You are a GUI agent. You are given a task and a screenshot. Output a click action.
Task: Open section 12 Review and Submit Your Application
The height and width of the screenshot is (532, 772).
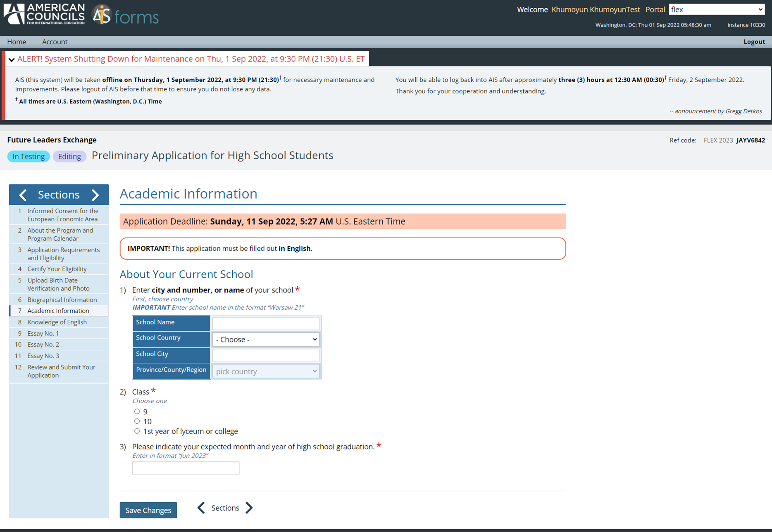(x=59, y=371)
